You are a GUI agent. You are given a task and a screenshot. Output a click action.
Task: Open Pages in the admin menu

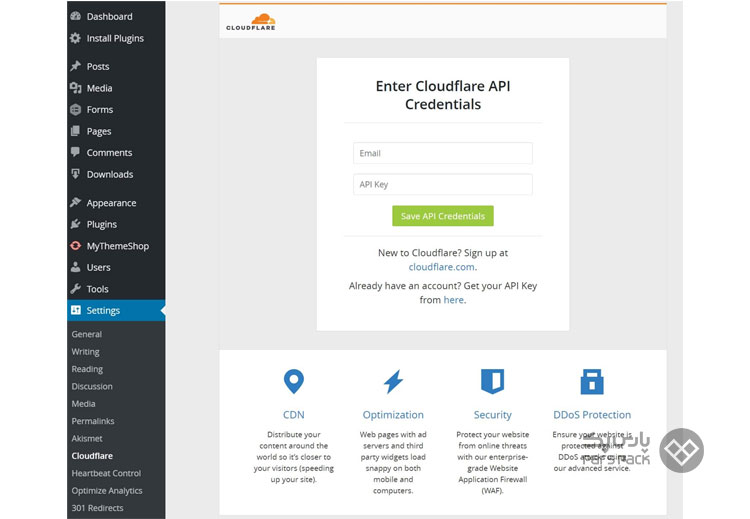pos(99,132)
